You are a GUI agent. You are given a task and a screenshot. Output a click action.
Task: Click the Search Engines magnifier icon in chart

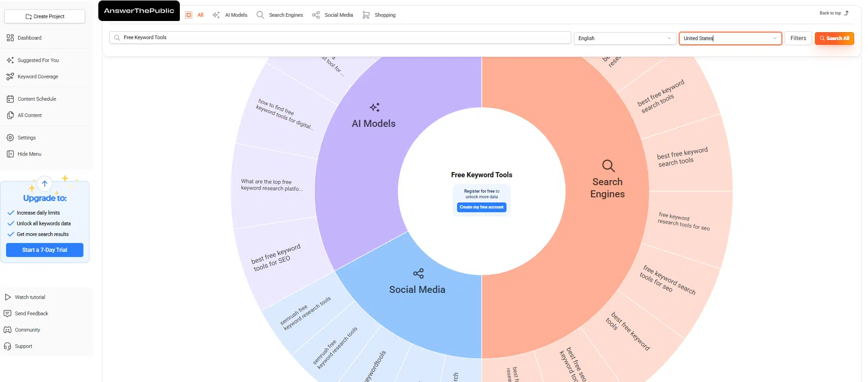[x=608, y=166]
